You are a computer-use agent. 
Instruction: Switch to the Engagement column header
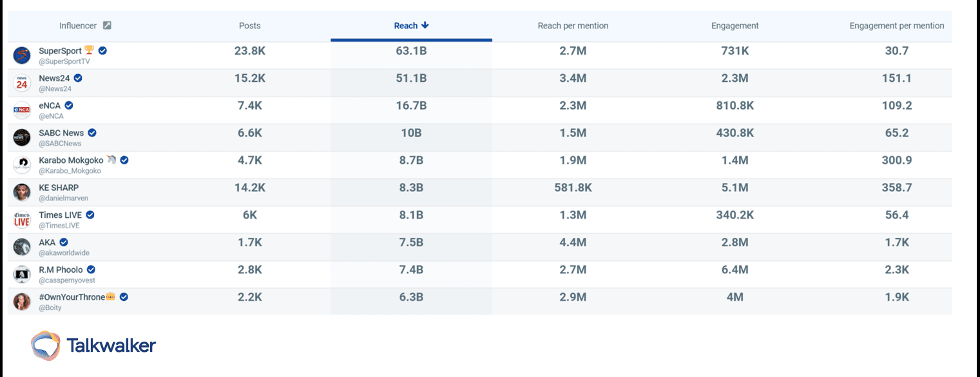click(735, 25)
